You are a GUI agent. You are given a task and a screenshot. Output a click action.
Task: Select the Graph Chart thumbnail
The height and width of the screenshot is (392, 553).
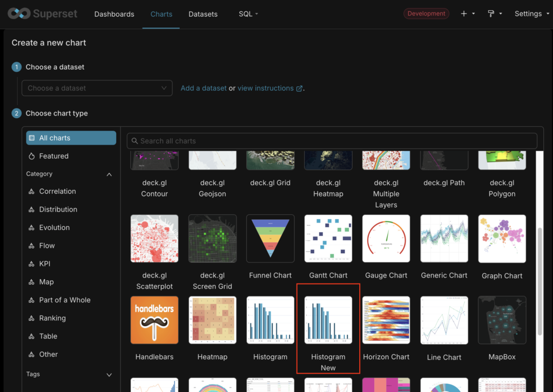pos(502,239)
